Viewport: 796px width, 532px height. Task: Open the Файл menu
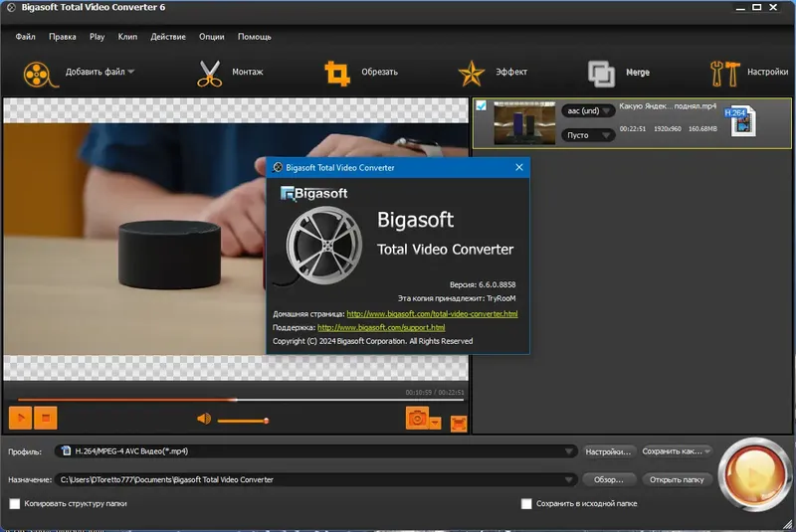[x=25, y=37]
